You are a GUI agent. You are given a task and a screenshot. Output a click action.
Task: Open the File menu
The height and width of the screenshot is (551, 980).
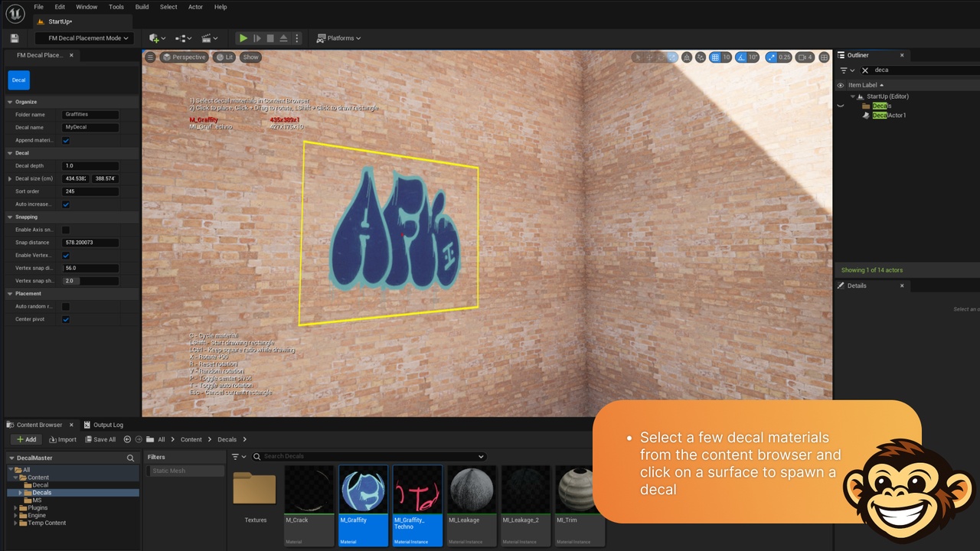tap(38, 7)
